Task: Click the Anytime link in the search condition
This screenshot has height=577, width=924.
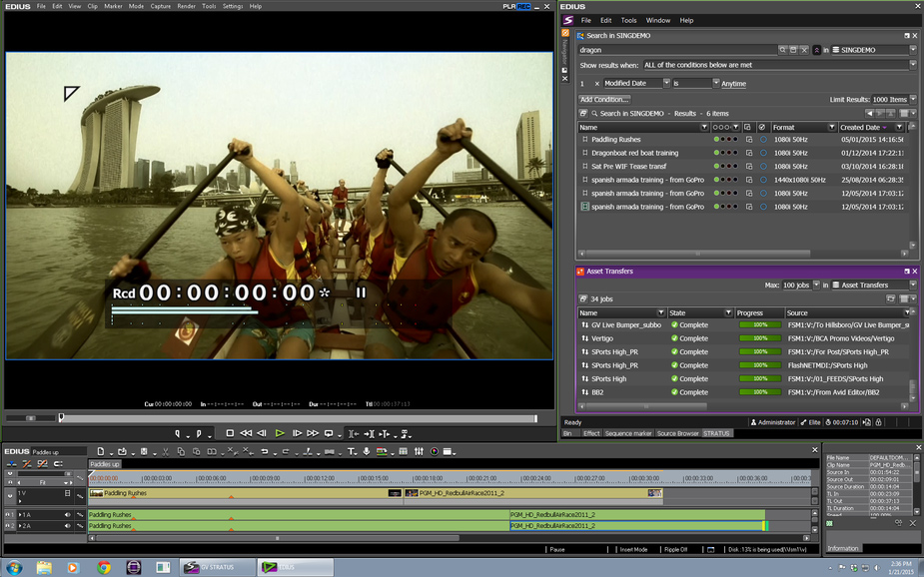Action: [733, 84]
